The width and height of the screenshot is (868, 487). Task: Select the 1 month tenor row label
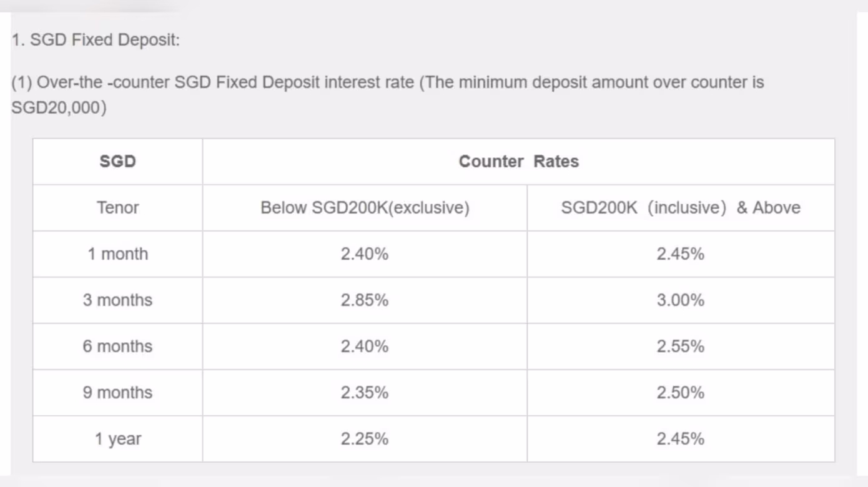point(117,254)
